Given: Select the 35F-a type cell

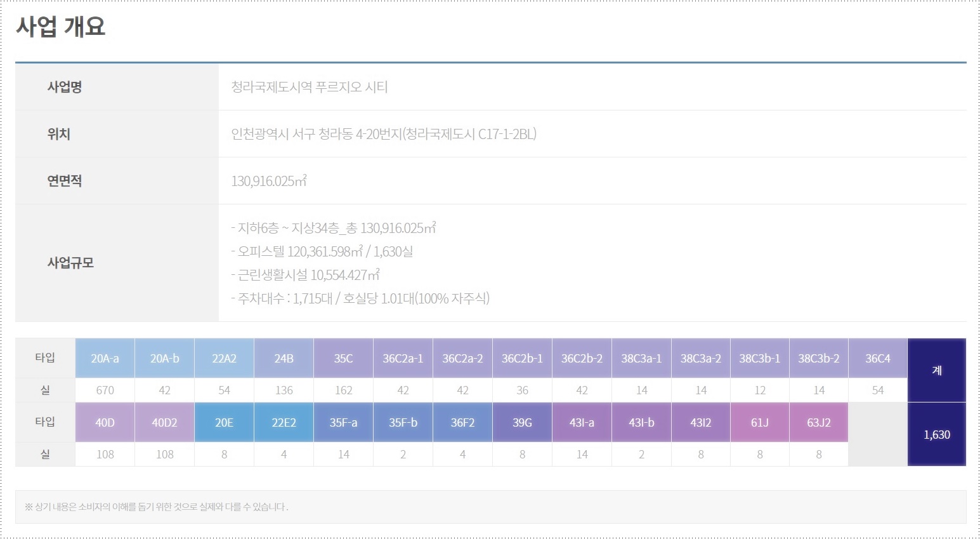Looking at the screenshot, I should pos(344,423).
